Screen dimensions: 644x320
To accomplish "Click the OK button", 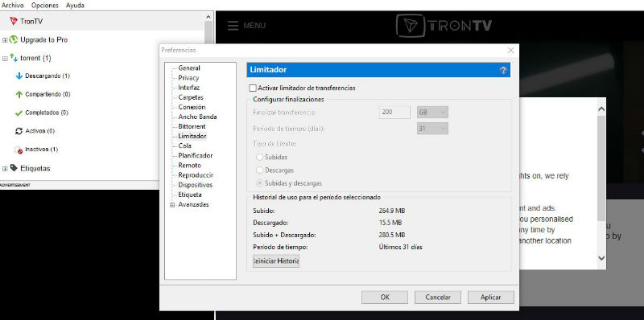I will click(385, 297).
